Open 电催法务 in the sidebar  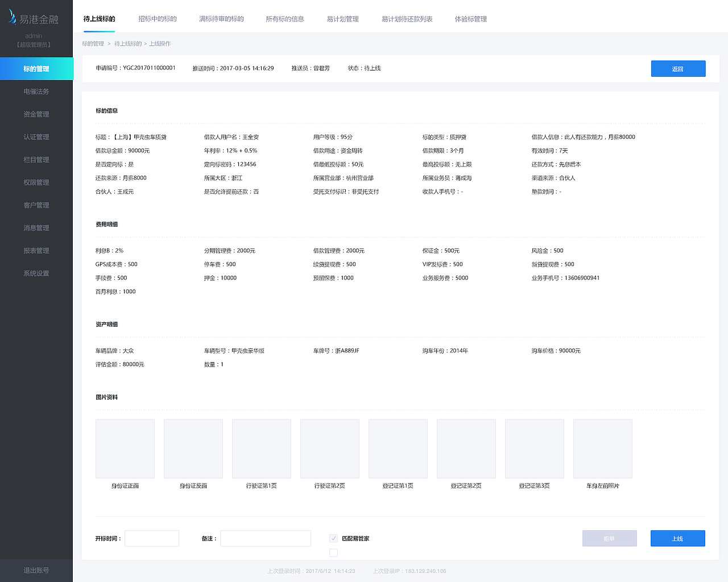(36, 92)
